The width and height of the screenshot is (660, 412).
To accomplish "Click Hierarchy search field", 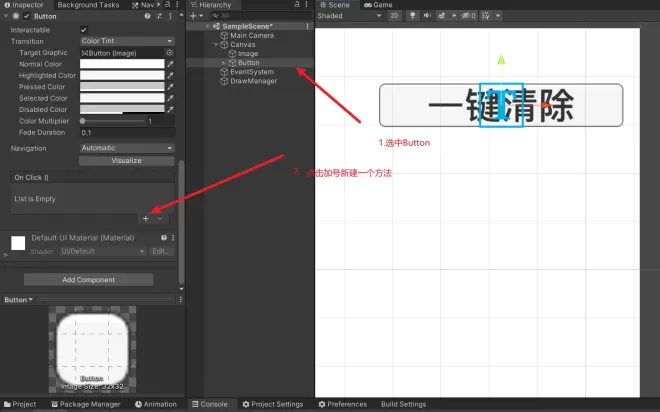I will point(260,16).
